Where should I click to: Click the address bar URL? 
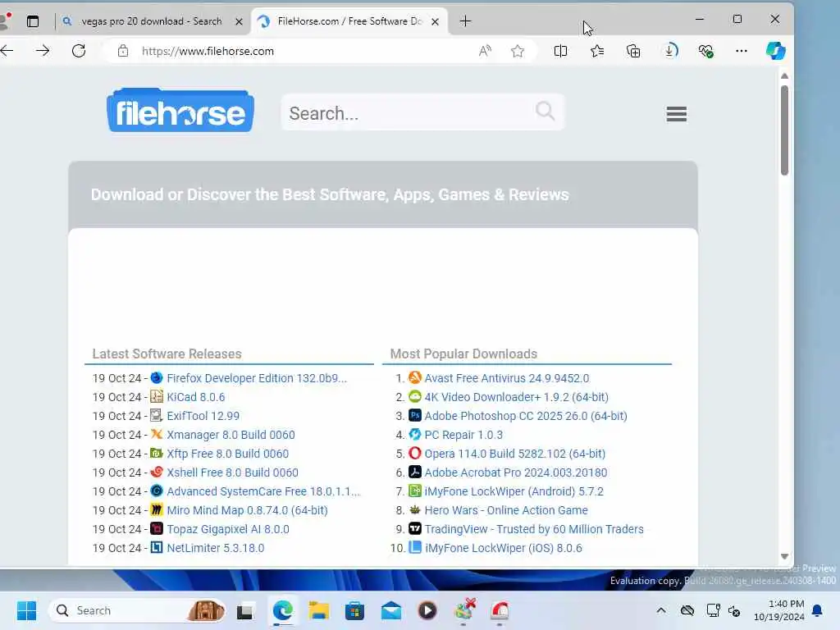tap(208, 51)
